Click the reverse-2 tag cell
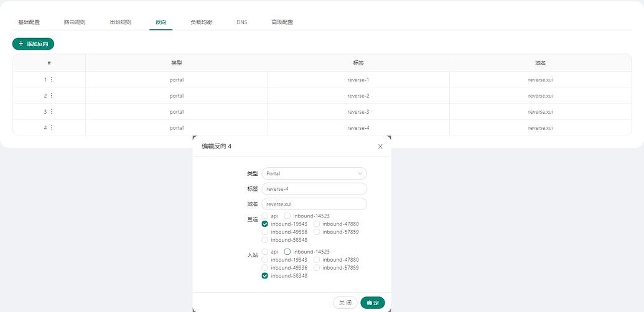The image size is (644, 312). pos(358,96)
